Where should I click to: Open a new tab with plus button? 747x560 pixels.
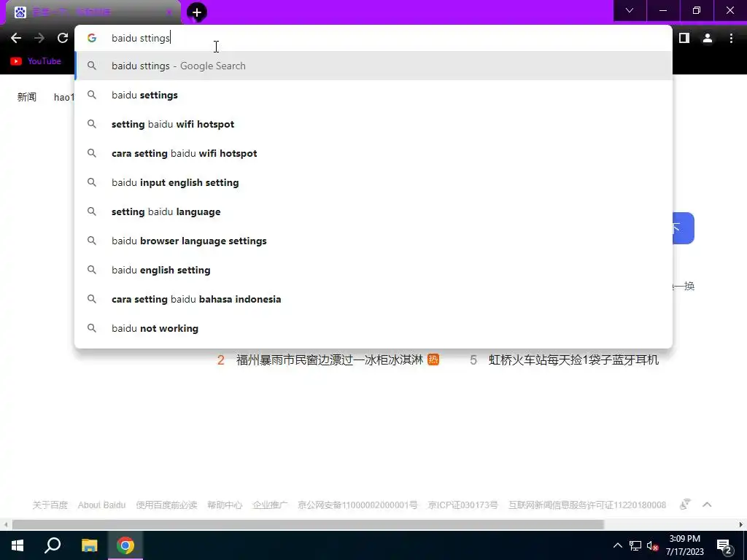pyautogui.click(x=197, y=12)
